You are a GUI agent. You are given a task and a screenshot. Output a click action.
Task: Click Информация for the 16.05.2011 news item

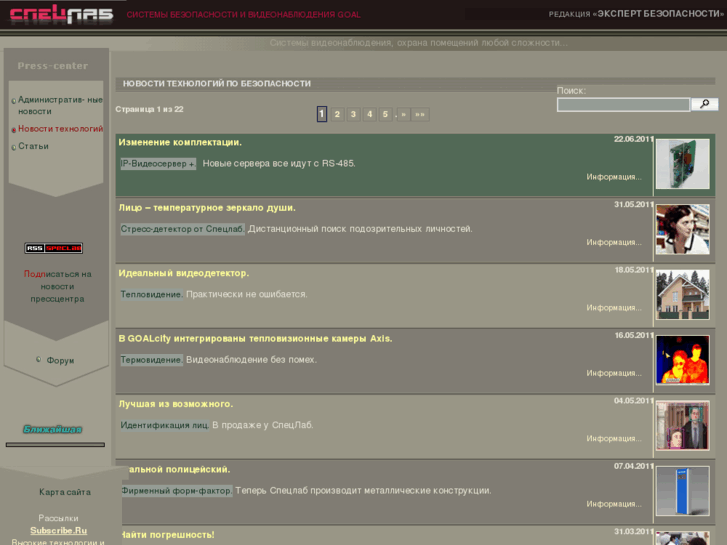click(614, 373)
